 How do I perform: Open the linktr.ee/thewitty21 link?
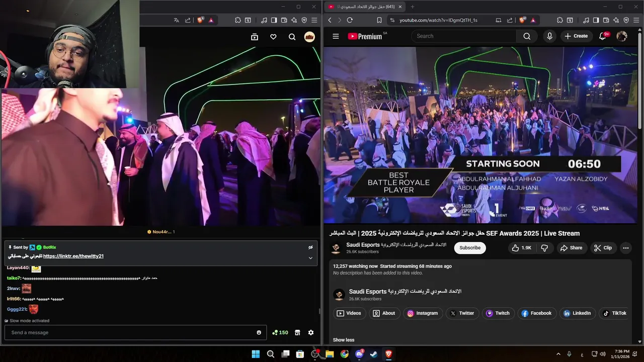click(x=73, y=256)
